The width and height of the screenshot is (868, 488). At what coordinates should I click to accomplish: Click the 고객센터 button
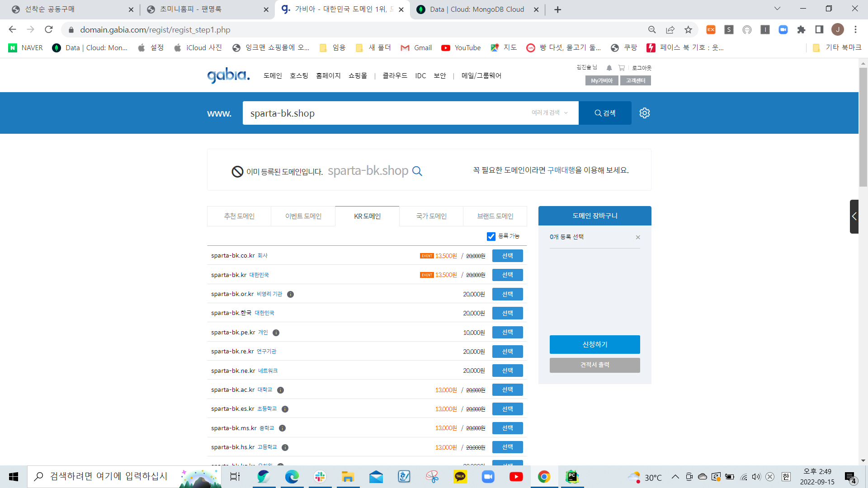pyautogui.click(x=636, y=81)
